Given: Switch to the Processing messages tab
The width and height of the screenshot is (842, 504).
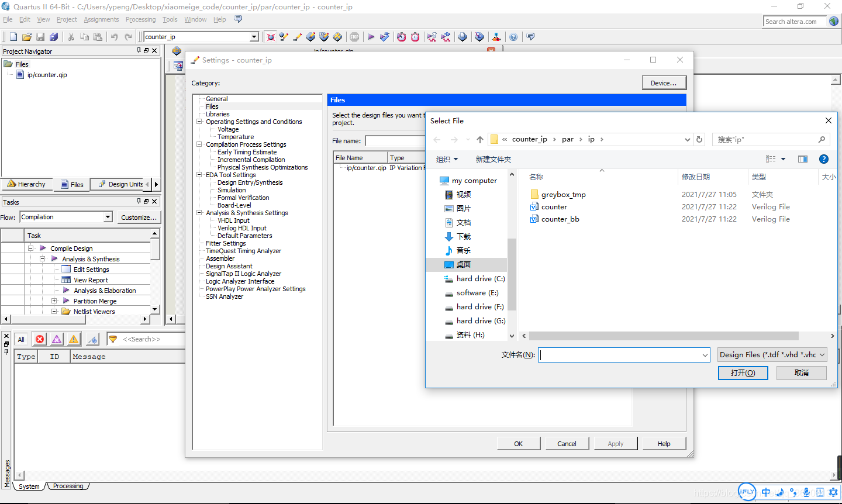Looking at the screenshot, I should 68,486.
